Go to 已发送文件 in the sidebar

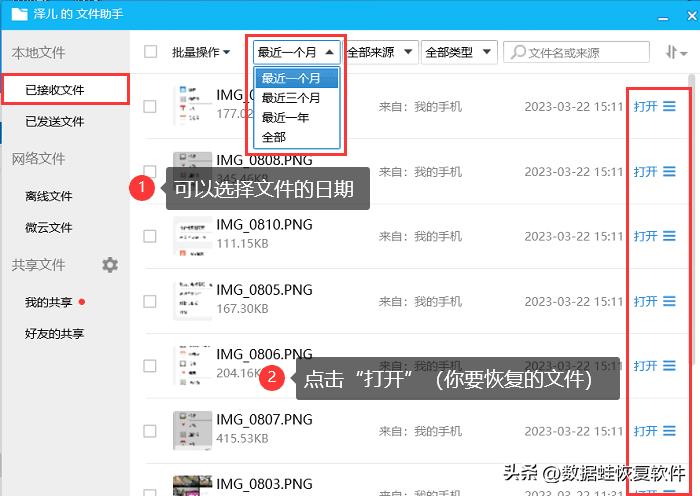[54, 121]
